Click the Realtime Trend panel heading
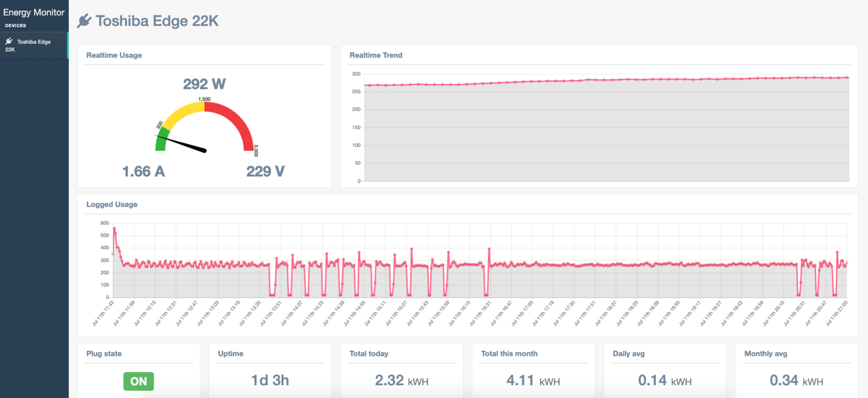This screenshot has width=868, height=398. pyautogui.click(x=376, y=55)
